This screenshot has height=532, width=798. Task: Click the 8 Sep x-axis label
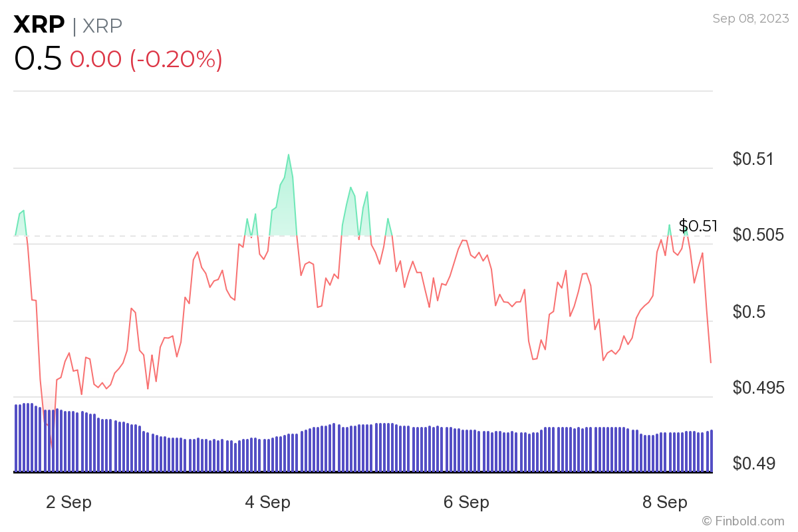coord(665,503)
